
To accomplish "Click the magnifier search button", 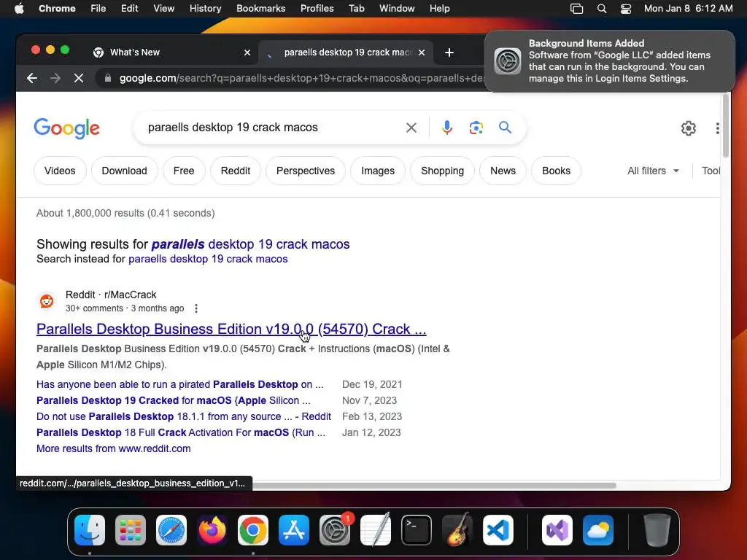I will pyautogui.click(x=505, y=127).
